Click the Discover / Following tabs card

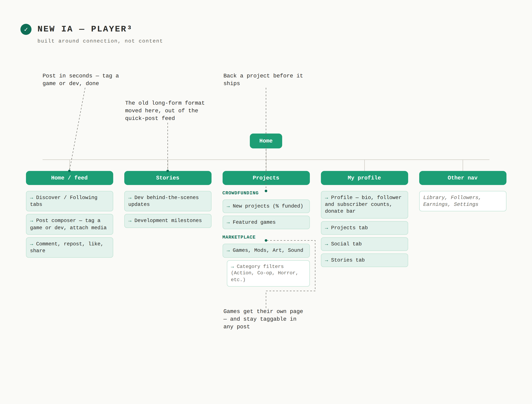point(70,201)
